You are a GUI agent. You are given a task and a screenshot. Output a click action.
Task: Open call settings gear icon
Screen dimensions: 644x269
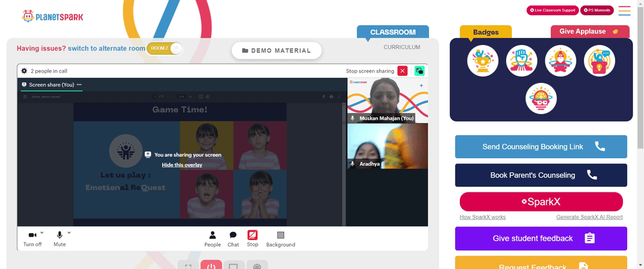24,71
